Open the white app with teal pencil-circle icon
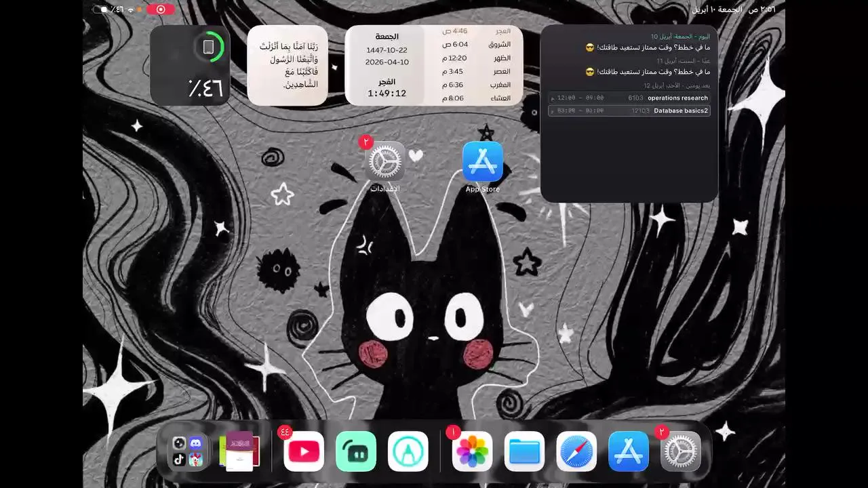 (x=408, y=451)
